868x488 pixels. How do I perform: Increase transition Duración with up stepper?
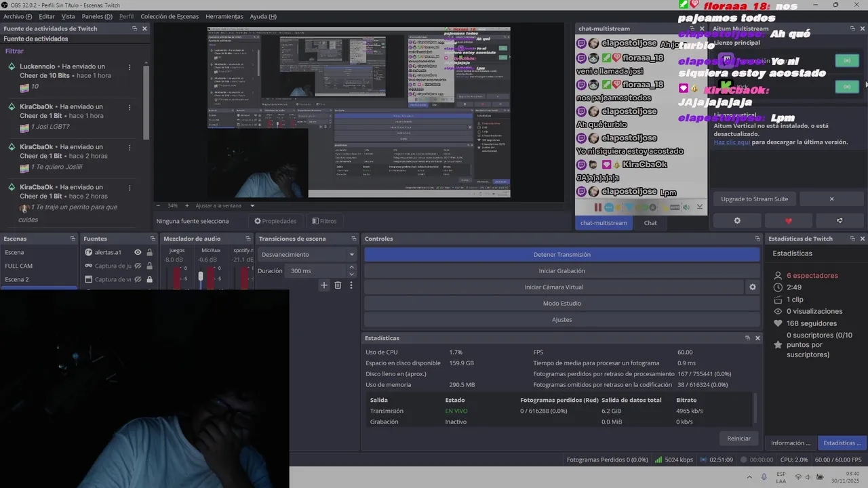point(351,267)
